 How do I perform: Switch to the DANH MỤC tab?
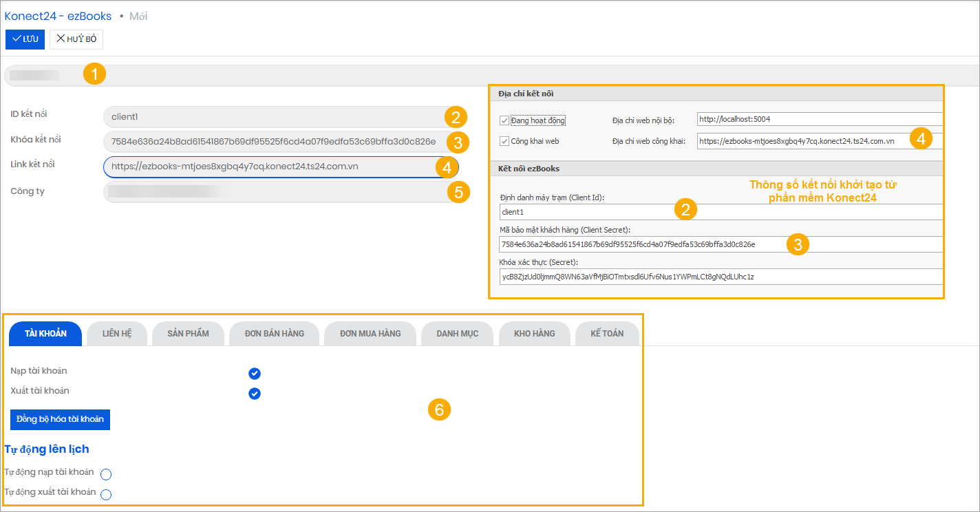(x=458, y=334)
